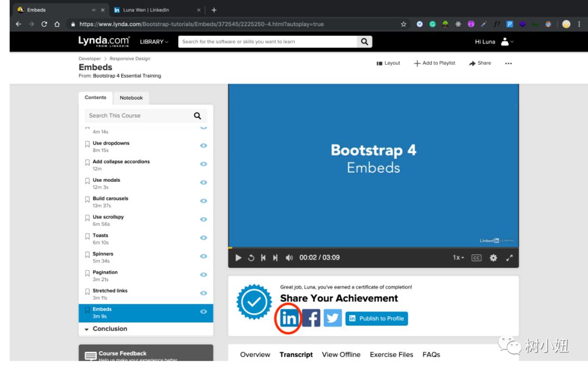588x372 pixels.
Task: Toggle watched eye for Add collapse accordions
Action: (203, 164)
